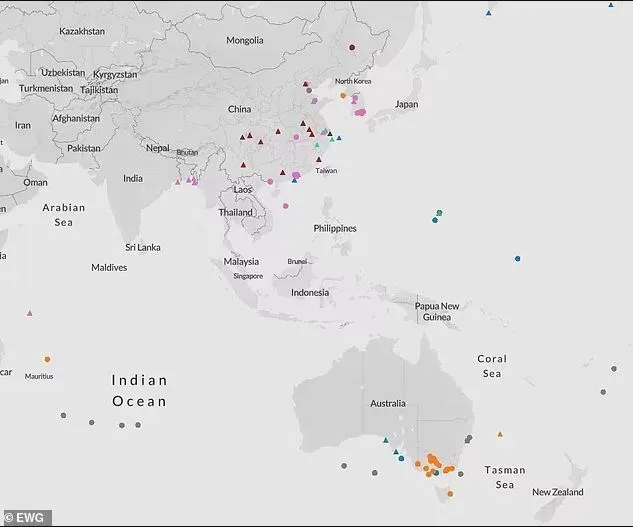Click the orange circle marker left of North Korea label
The image size is (633, 527).
343,96
